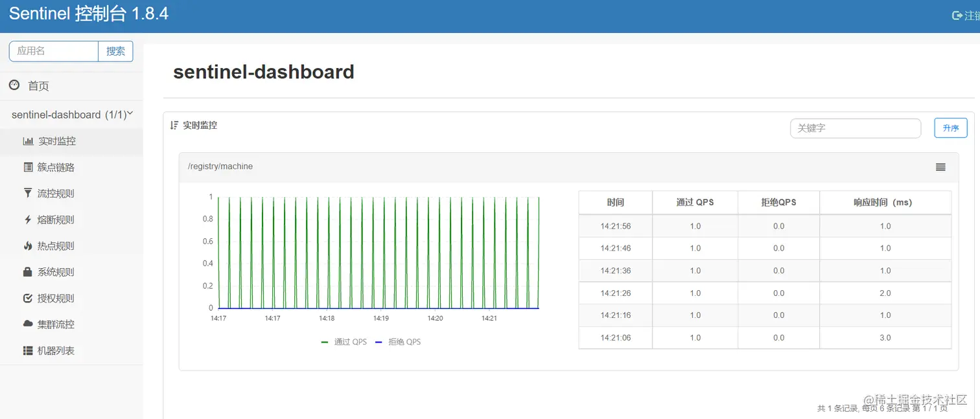
Task: Toggle the green 通过 QPS legend entry
Action: point(344,342)
